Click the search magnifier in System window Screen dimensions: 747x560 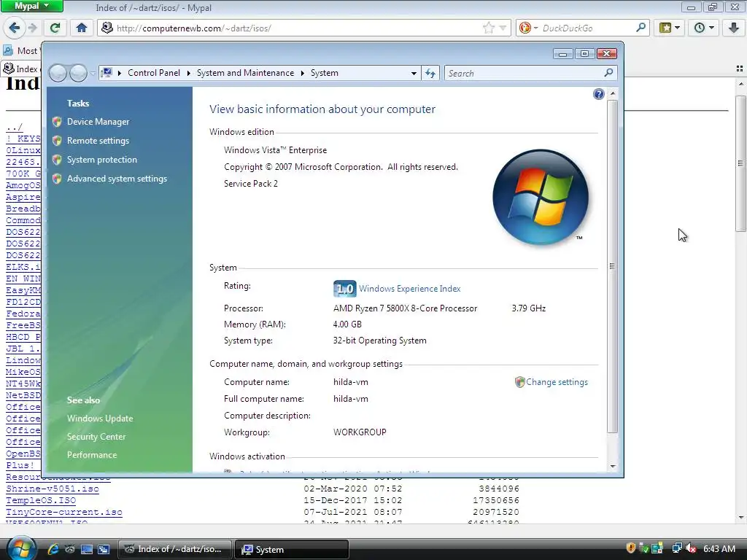[608, 73]
